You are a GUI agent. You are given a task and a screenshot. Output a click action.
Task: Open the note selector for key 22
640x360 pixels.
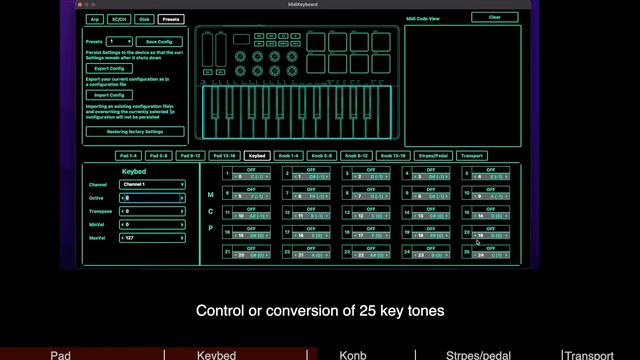pos(311,255)
